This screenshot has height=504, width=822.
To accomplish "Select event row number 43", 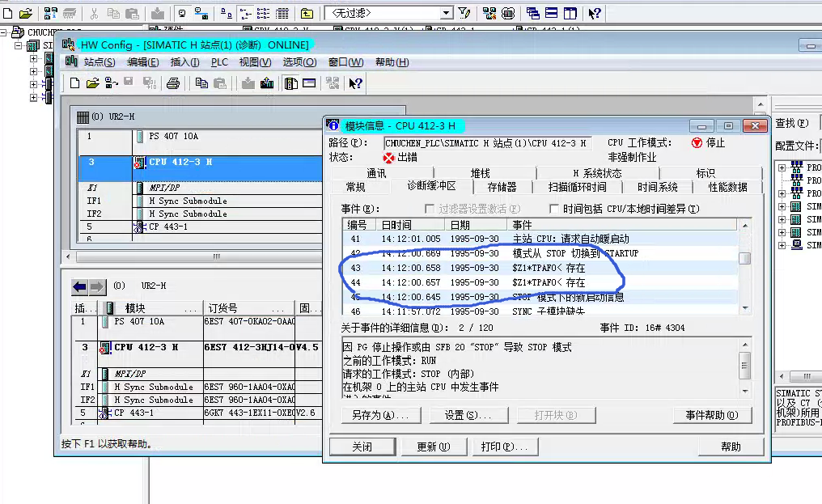I will click(540, 268).
